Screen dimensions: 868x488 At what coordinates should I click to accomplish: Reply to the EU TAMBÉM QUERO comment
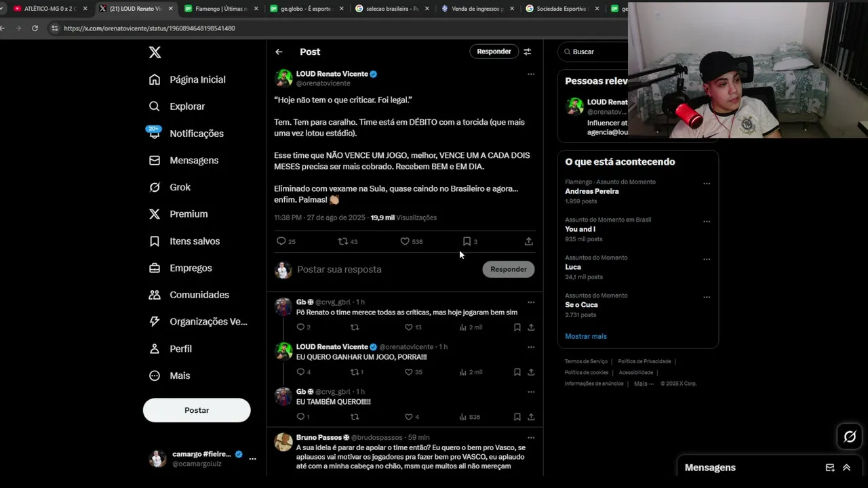(x=301, y=417)
